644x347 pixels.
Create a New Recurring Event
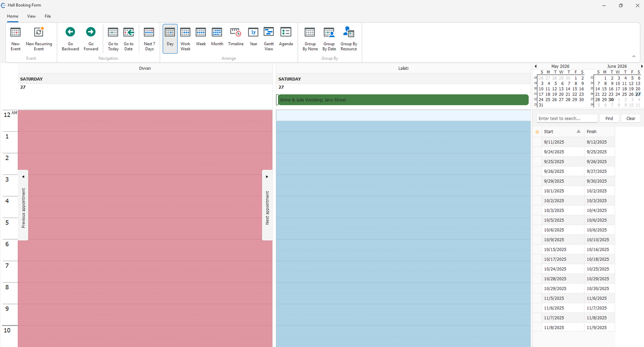pos(39,39)
